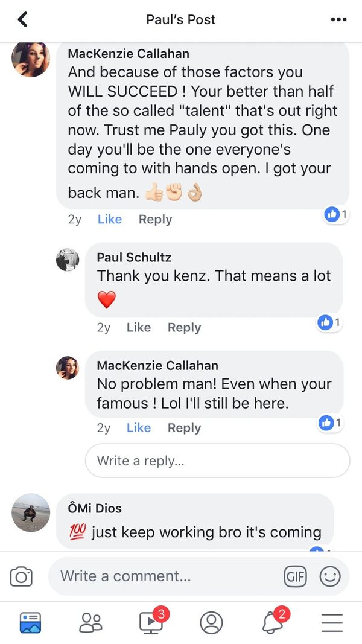362x644 pixels.
Task: Open the hamburger menu tab
Action: tap(332, 622)
